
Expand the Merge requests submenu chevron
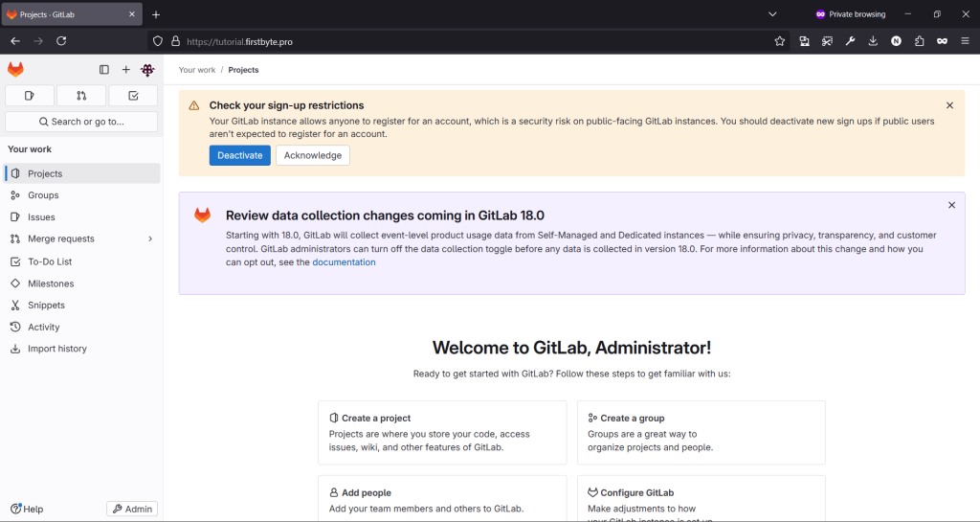pyautogui.click(x=150, y=238)
